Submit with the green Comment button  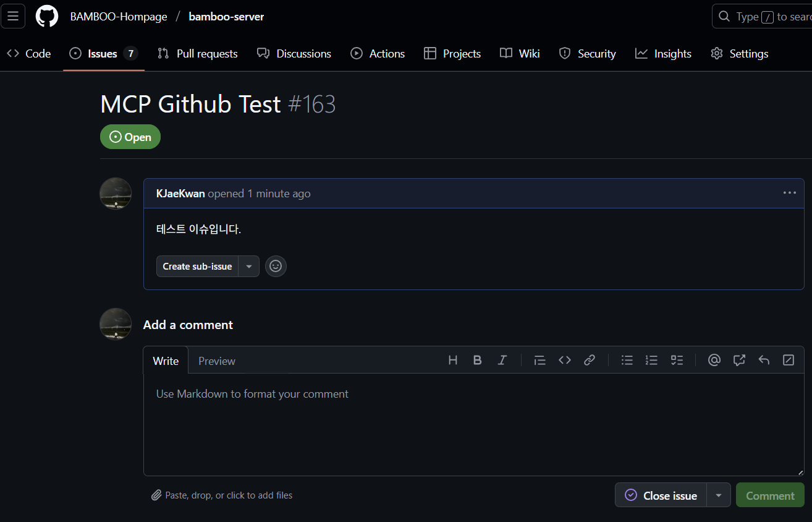pos(770,495)
